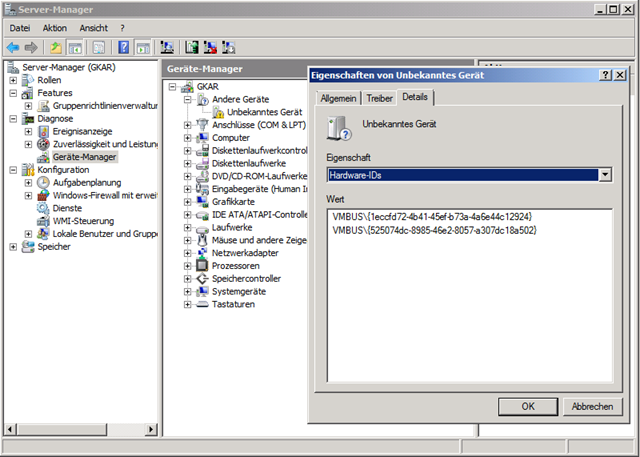This screenshot has height=457, width=640.
Task: Click the Up one level folder icon
Action: [56, 48]
